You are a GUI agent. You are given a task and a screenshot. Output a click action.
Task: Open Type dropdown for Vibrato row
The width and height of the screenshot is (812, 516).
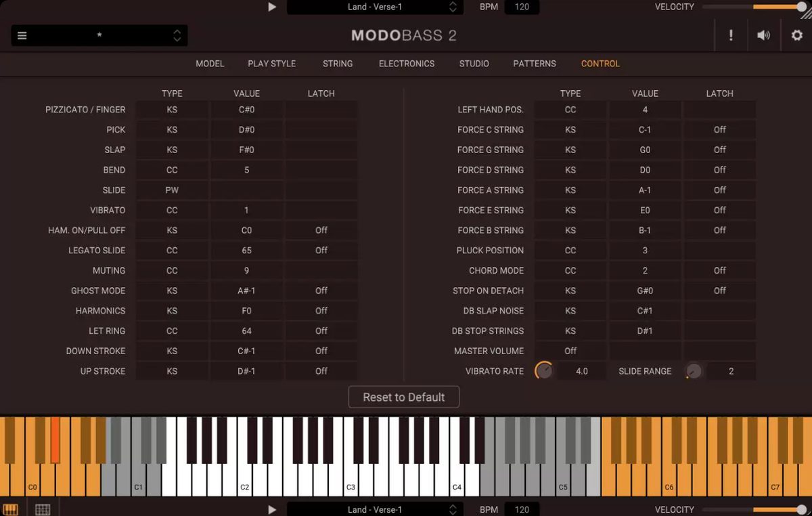coord(172,211)
